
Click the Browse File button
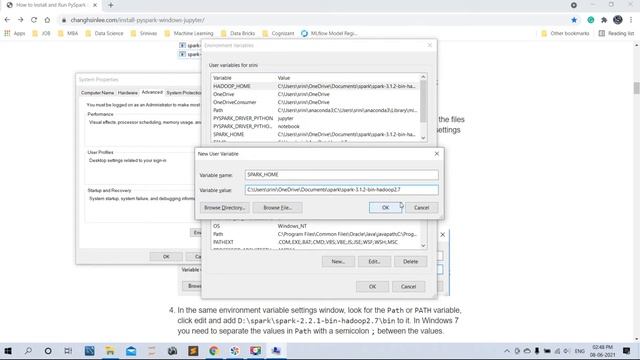click(x=277, y=208)
